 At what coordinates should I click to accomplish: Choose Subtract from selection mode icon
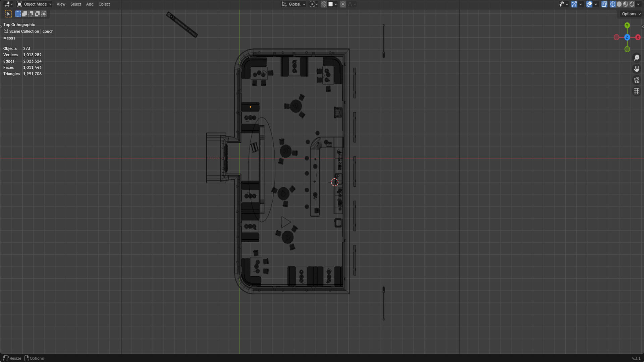click(31, 14)
